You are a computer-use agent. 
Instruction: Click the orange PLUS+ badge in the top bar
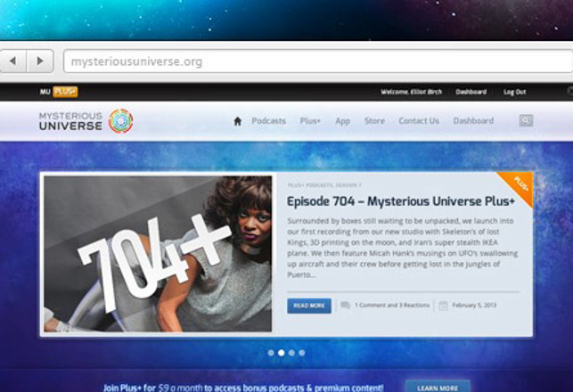click(65, 92)
